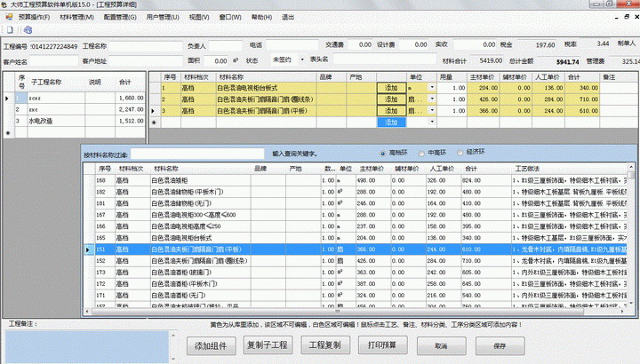Click the 打印预算 button
The height and width of the screenshot is (364, 640).
click(x=382, y=345)
